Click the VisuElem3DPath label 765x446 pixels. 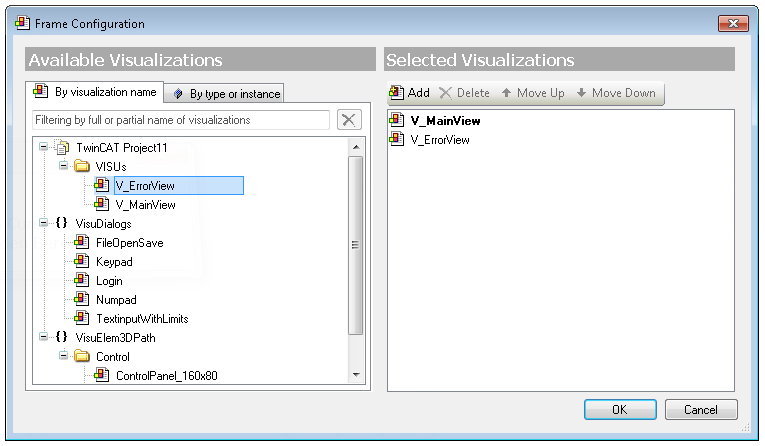click(x=115, y=338)
